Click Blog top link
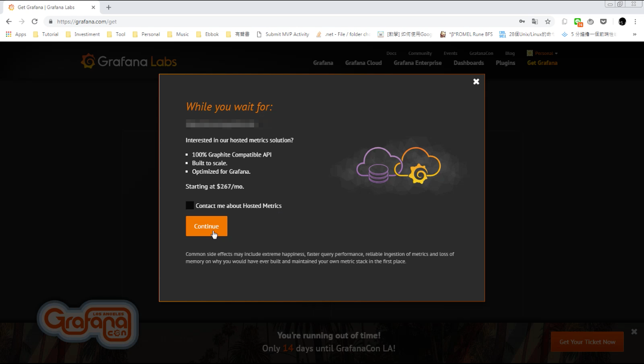The image size is (644, 364). (510, 53)
